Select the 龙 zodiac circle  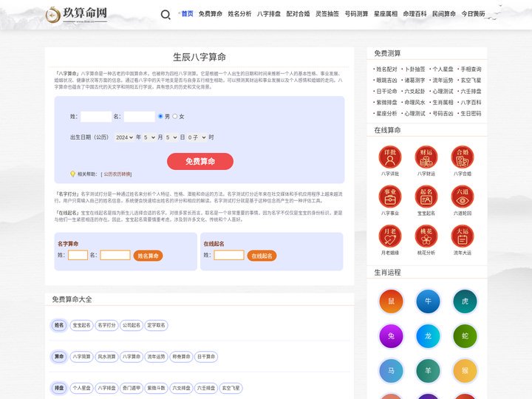click(x=428, y=336)
